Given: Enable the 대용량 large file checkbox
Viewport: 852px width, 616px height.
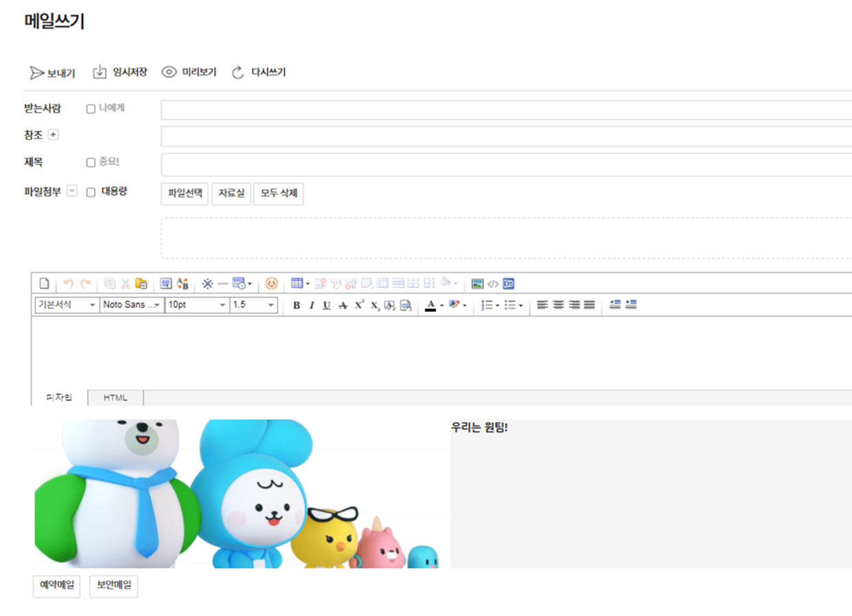Looking at the screenshot, I should pyautogui.click(x=91, y=193).
